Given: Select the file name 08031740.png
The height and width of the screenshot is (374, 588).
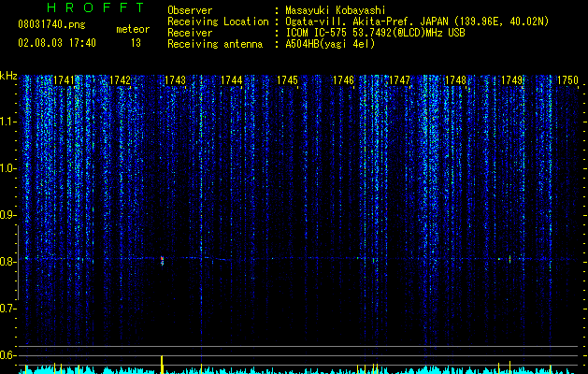Looking at the screenshot, I should click(51, 25).
